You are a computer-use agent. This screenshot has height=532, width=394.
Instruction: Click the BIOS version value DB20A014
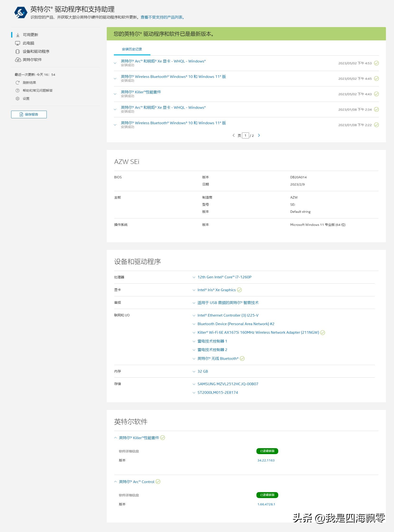coord(298,177)
